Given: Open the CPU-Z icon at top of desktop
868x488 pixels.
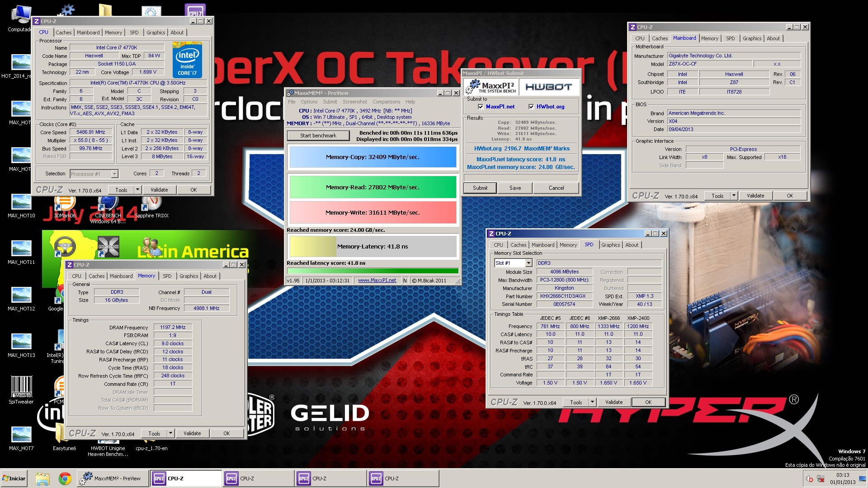Looking at the screenshot, I should 195,10.
